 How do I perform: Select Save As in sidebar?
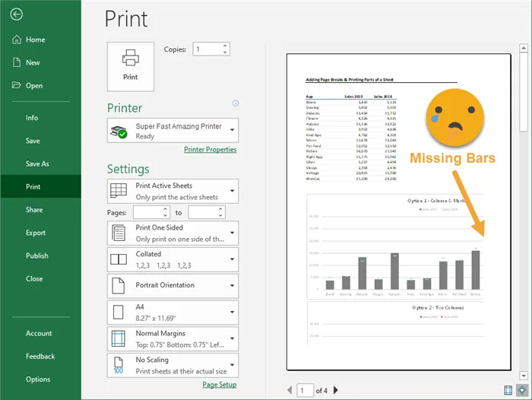point(37,163)
